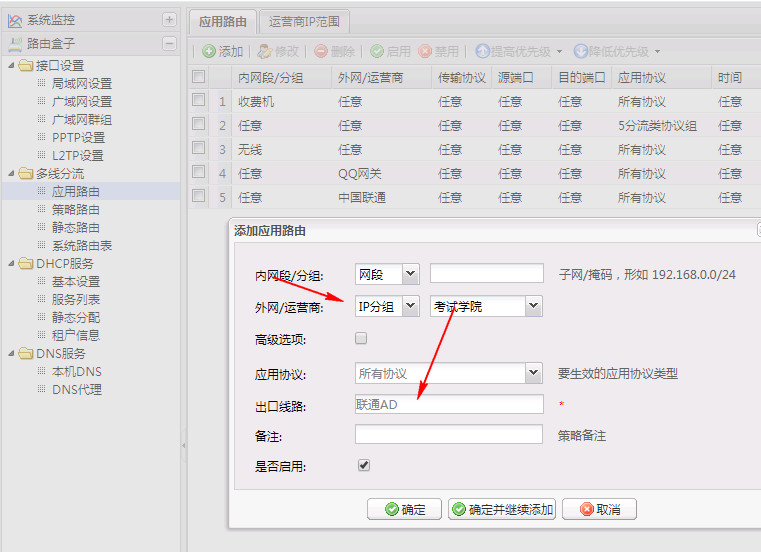The width and height of the screenshot is (761, 552).
Task: Open 本机DNS in the tree
Action: click(77, 371)
